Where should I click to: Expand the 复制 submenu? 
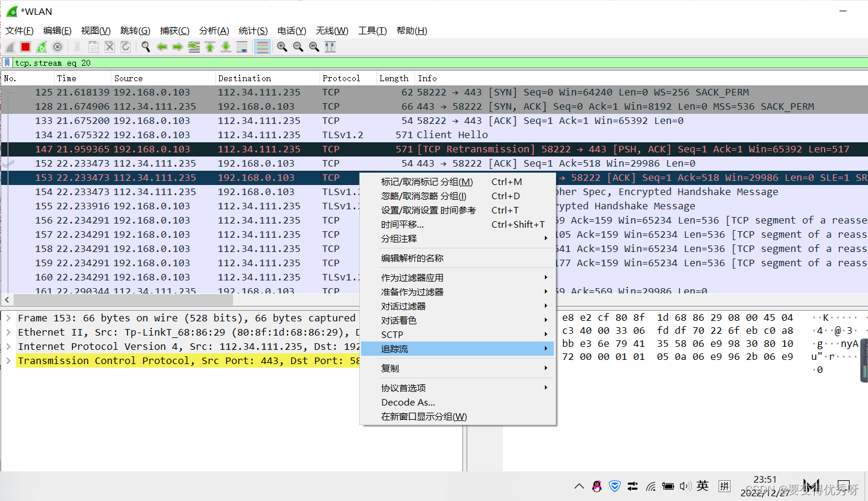tap(458, 369)
